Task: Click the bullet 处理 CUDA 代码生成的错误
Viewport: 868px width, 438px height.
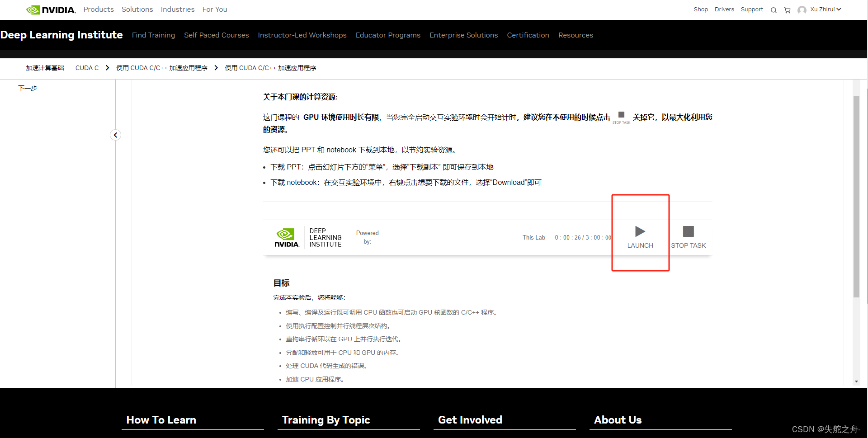Action: pos(326,366)
